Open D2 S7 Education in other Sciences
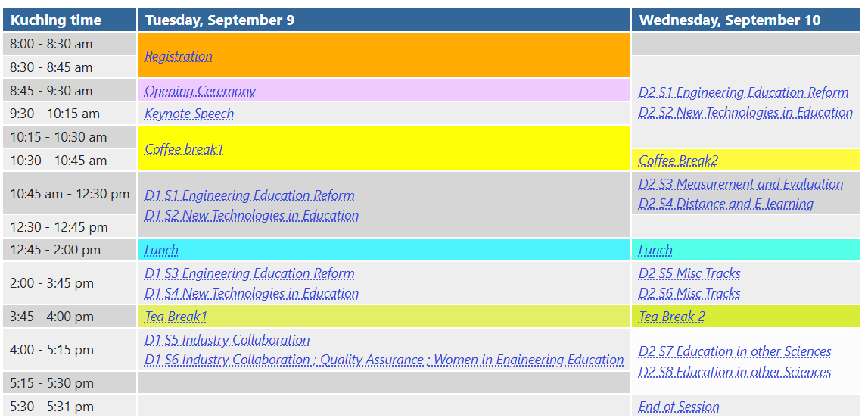The width and height of the screenshot is (868, 418). 735,351
